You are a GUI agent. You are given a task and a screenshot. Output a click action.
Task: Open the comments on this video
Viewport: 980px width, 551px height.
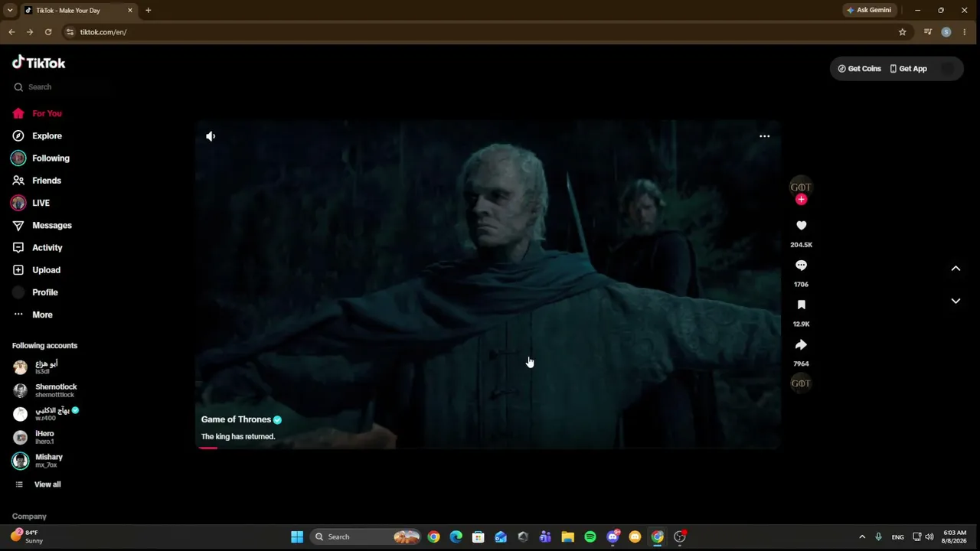point(801,266)
